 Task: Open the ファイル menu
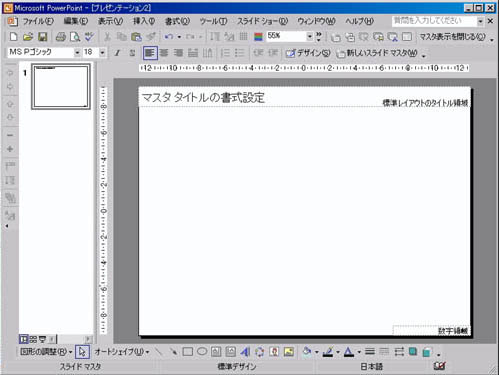(38, 21)
